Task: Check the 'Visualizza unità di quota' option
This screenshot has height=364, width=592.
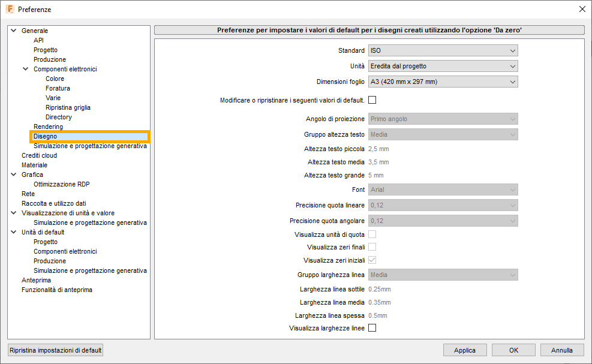Action: [x=371, y=234]
